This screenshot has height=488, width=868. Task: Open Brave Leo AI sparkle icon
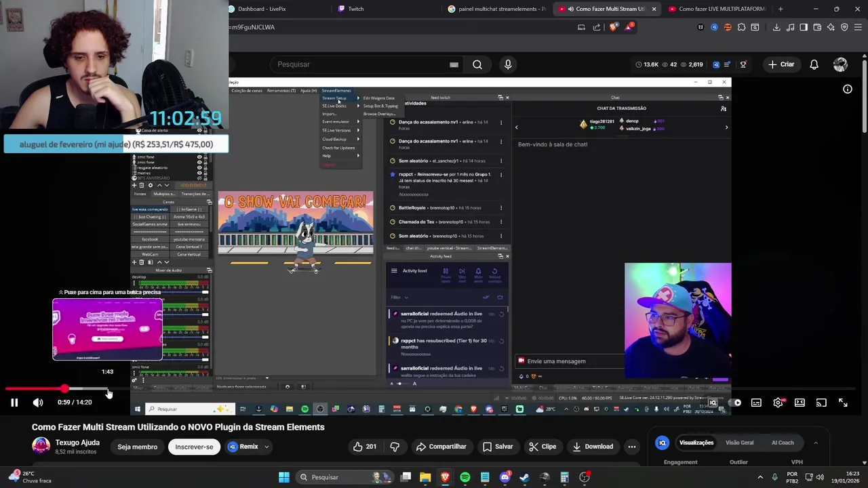click(831, 27)
